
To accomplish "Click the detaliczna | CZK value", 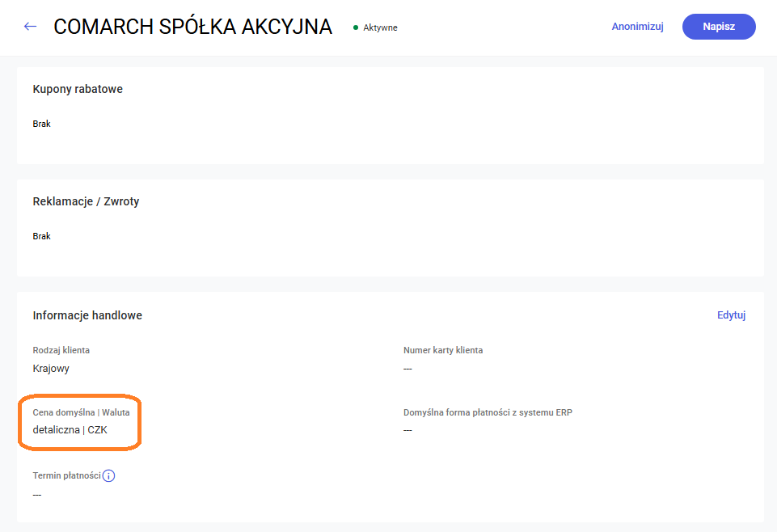I will tap(70, 429).
